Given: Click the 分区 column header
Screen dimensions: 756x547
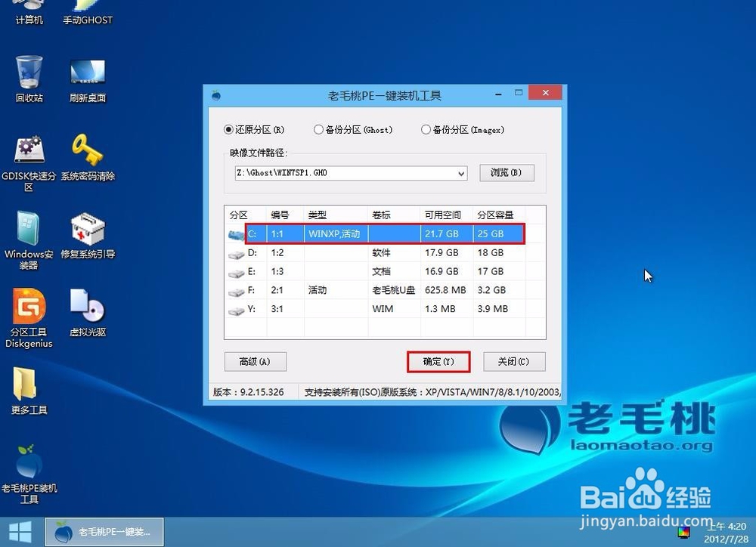Looking at the screenshot, I should coord(246,215).
